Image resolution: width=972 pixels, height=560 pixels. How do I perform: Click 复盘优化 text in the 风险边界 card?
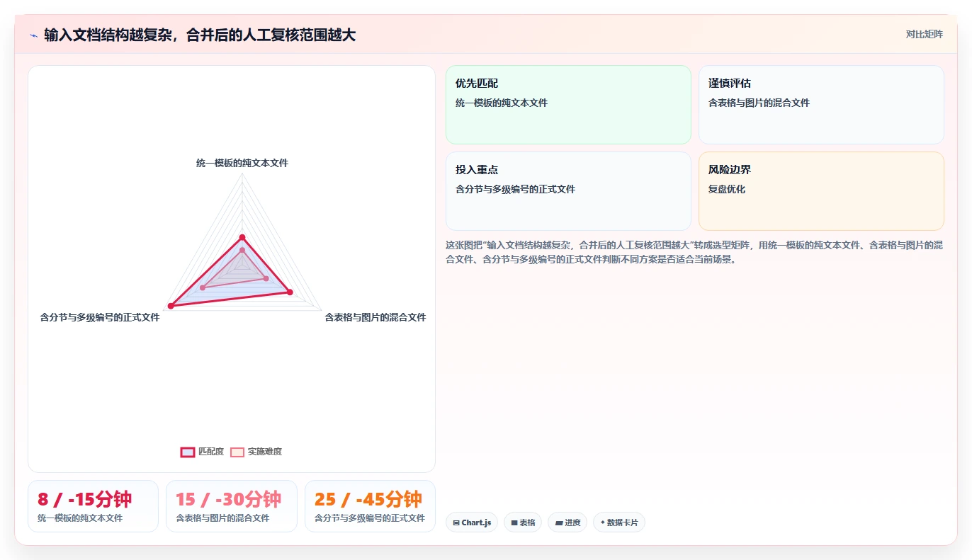[727, 189]
